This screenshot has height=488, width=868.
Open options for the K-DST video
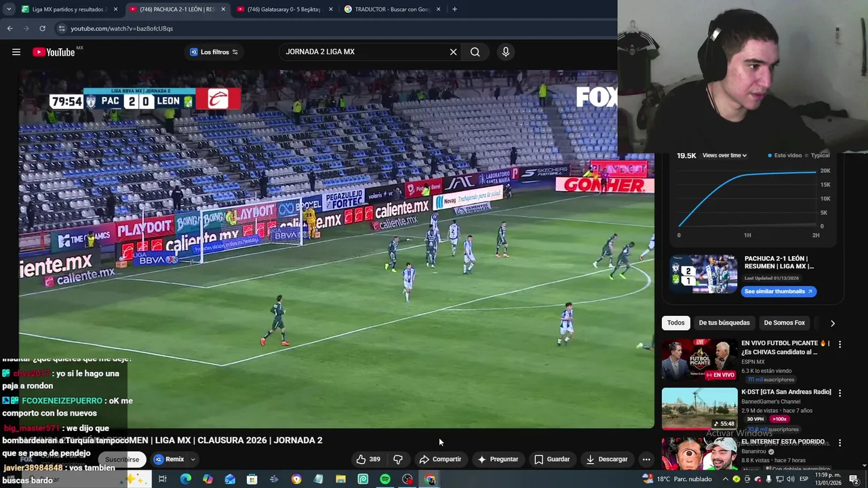point(840,393)
